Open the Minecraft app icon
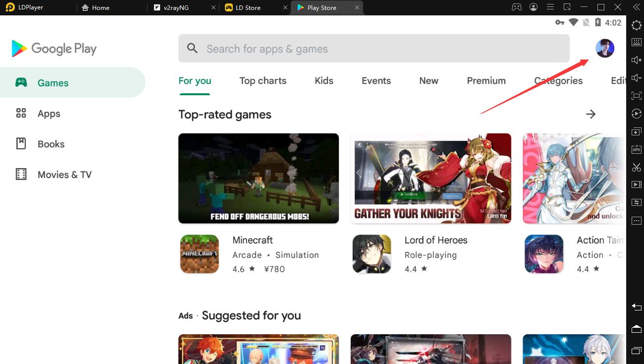644x364 pixels. pyautogui.click(x=200, y=254)
